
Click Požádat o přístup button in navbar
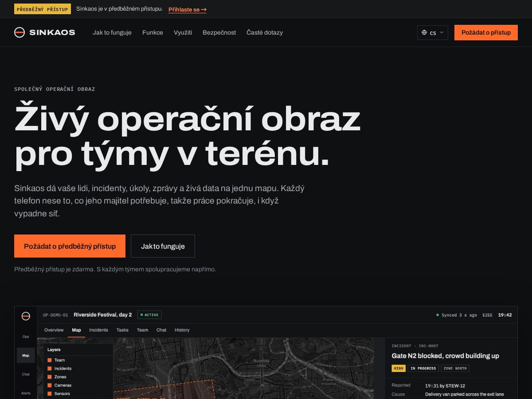point(486,33)
